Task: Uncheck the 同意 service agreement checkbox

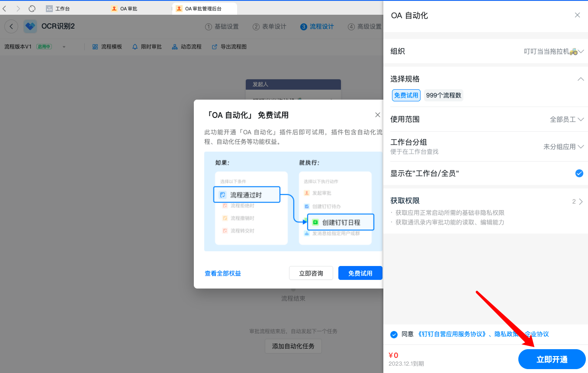Action: coord(394,334)
